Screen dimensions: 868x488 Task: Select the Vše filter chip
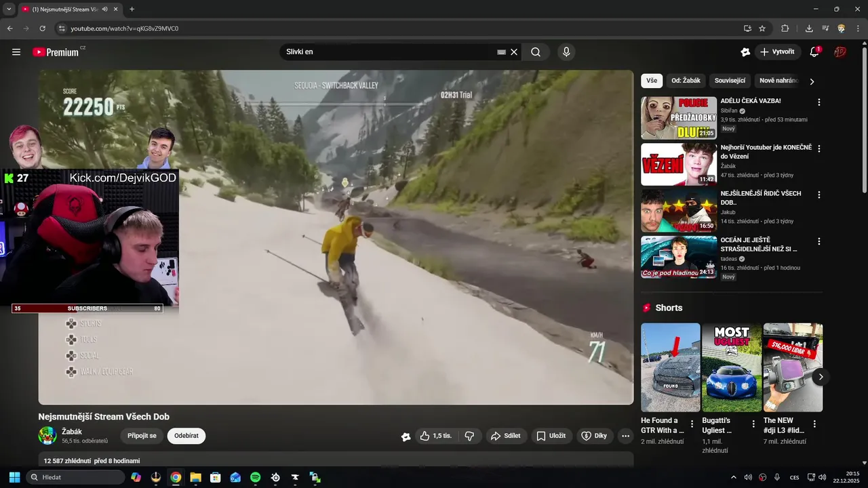652,81
